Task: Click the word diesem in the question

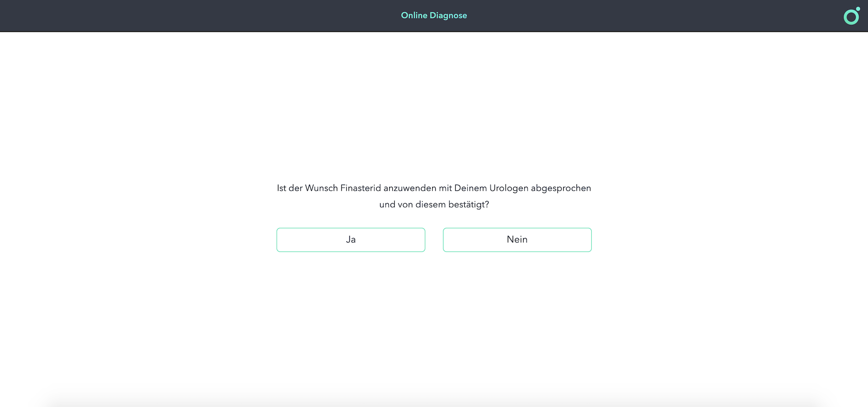Action: pos(430,204)
